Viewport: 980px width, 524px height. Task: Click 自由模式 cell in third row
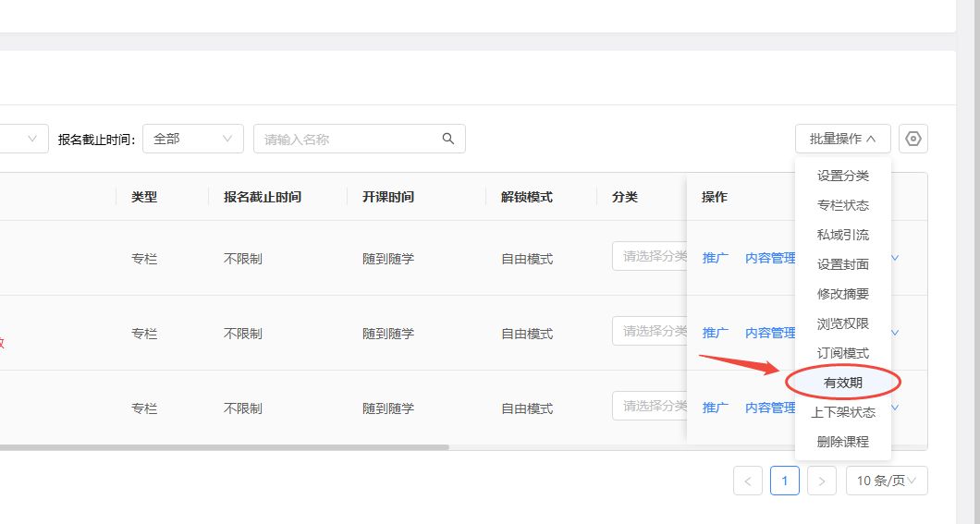(x=527, y=408)
